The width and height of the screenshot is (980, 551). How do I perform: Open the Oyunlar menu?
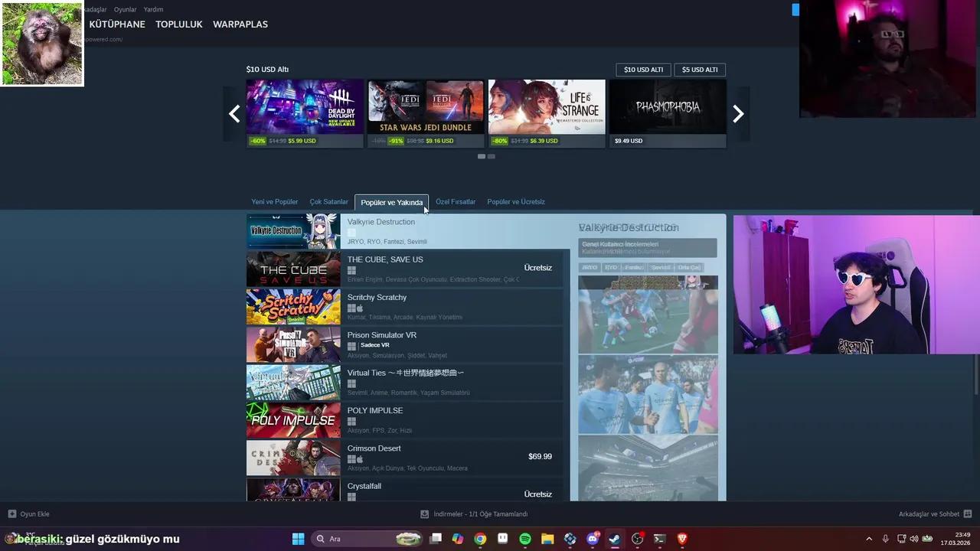(x=125, y=9)
